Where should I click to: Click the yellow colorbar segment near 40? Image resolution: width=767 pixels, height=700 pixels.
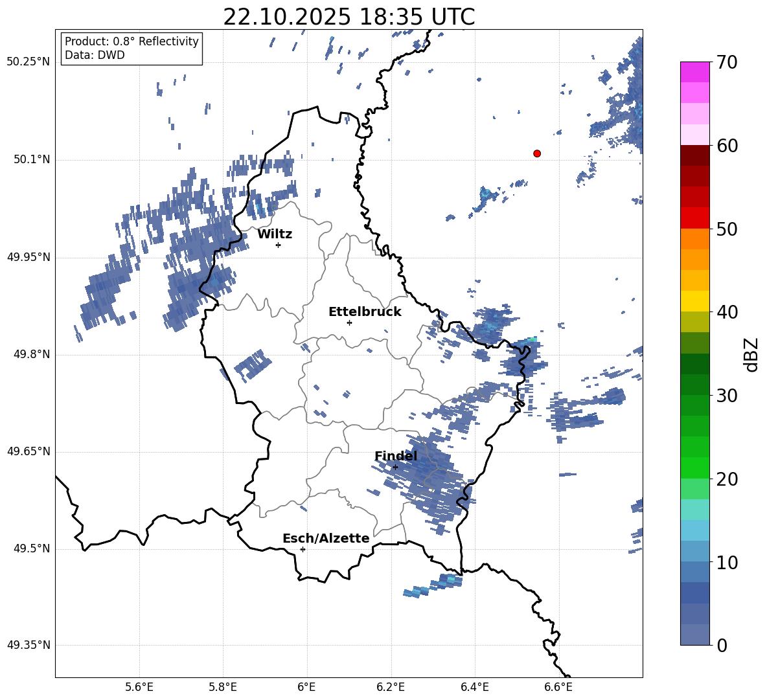point(695,301)
